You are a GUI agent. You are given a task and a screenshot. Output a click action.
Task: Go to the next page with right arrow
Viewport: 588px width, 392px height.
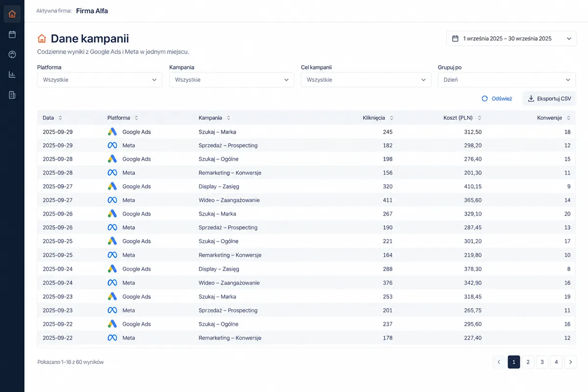(x=570, y=362)
